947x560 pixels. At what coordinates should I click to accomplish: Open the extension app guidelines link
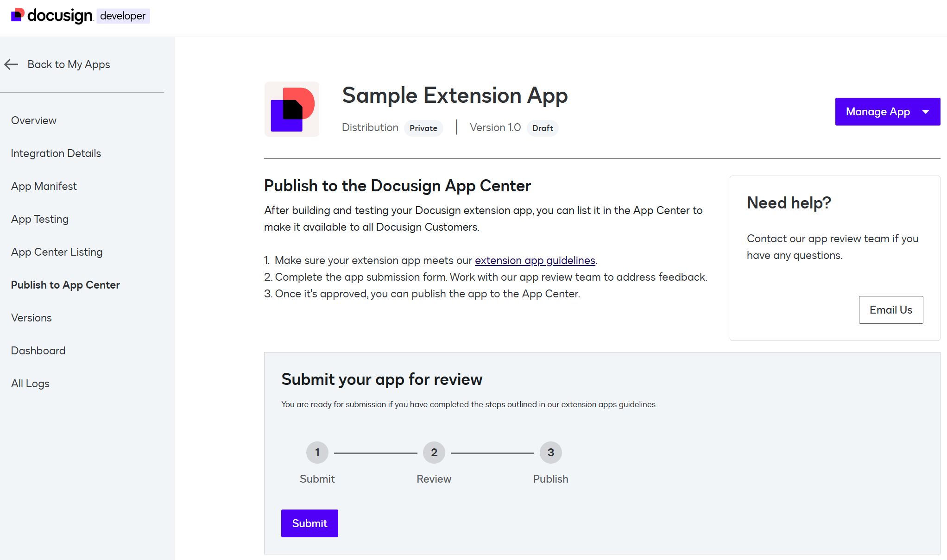pyautogui.click(x=535, y=260)
